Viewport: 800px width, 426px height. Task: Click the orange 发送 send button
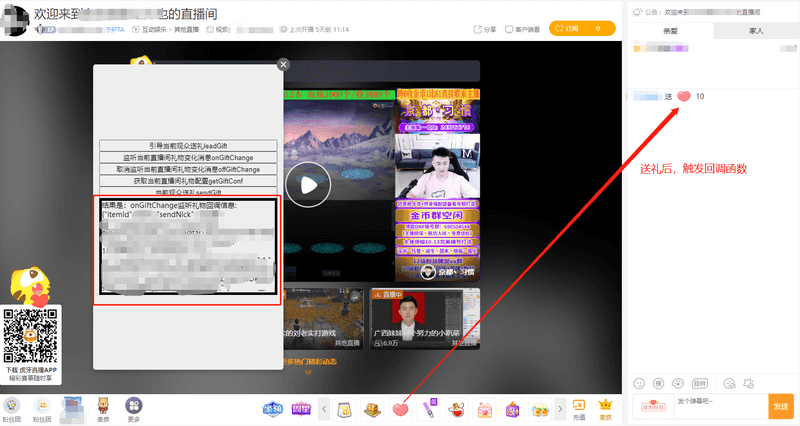[x=781, y=407]
